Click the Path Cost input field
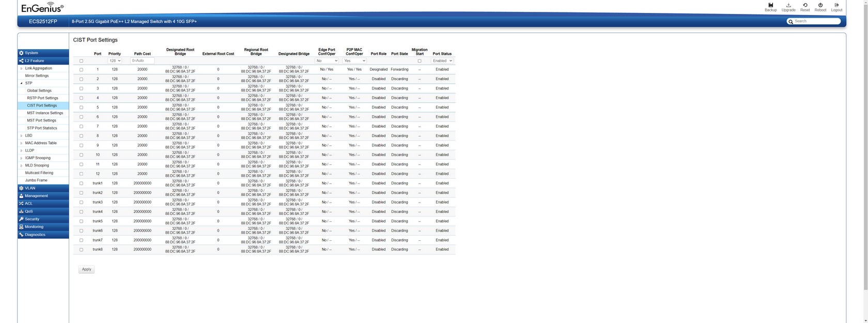868x323 pixels. (x=142, y=60)
